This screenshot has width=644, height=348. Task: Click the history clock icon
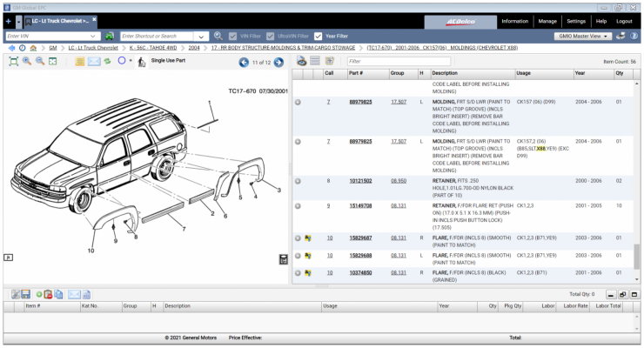tap(22, 48)
